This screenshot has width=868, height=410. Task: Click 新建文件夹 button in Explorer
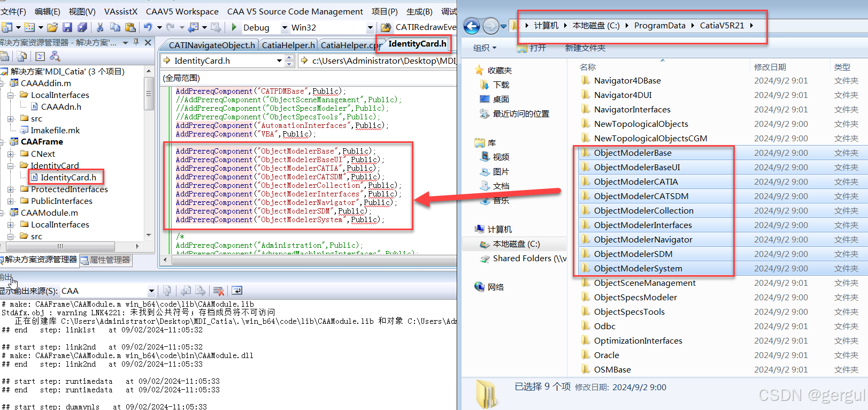585,48
